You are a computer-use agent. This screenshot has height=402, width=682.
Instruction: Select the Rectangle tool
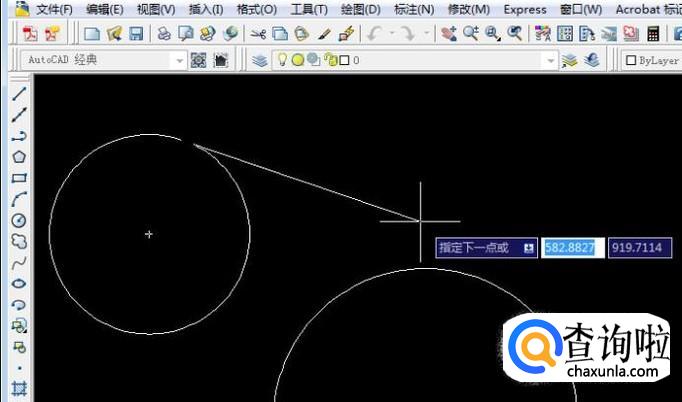pyautogui.click(x=19, y=178)
